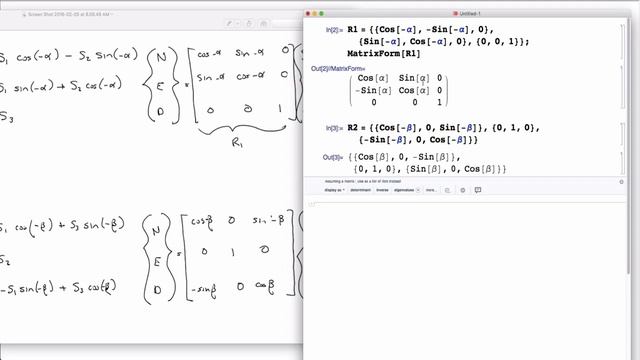Click handwritten 'S3' text in Preview image
This screenshot has width=640, height=360.
7,117
